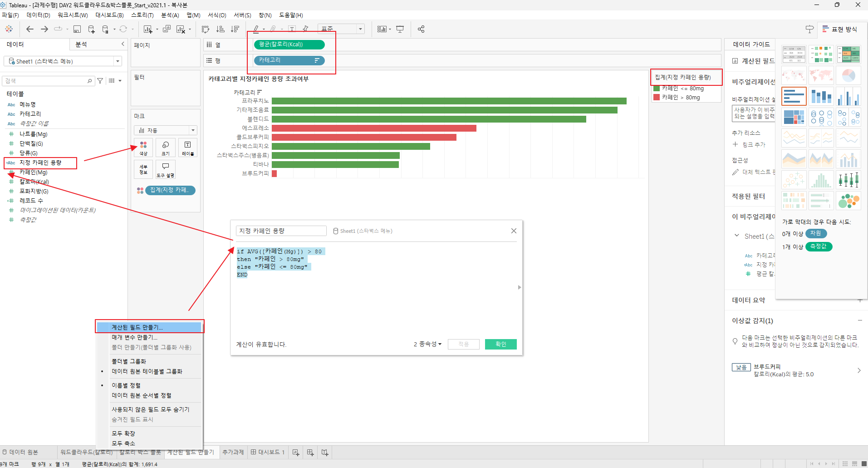Image resolution: width=868 pixels, height=468 pixels.
Task: Click new dashboard icon in bottom tabs
Action: (x=310, y=452)
